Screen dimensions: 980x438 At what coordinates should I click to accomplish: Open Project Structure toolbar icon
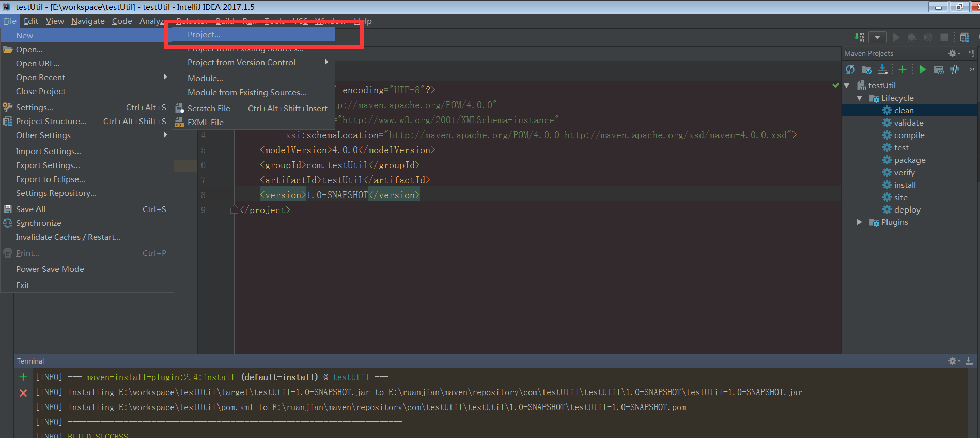point(965,37)
